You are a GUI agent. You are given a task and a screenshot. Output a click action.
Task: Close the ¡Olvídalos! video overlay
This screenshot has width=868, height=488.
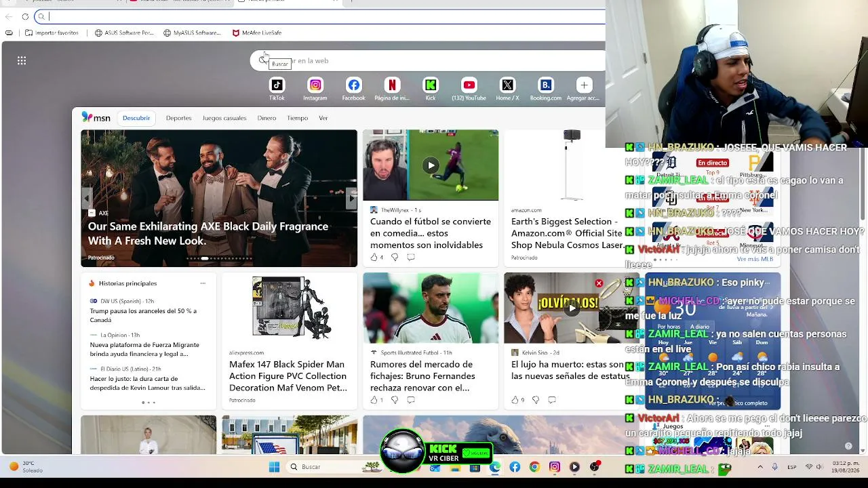[599, 283]
